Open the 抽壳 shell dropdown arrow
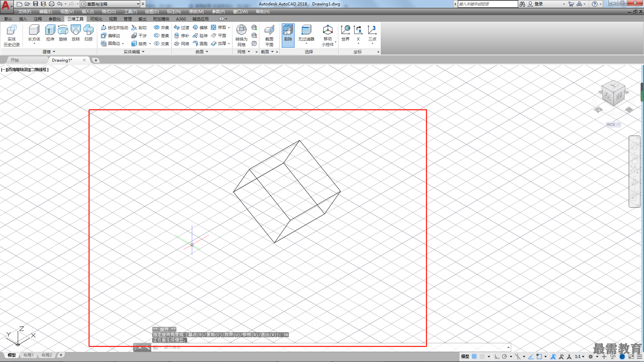Screen dimensions: 644x362 [x=150, y=44]
